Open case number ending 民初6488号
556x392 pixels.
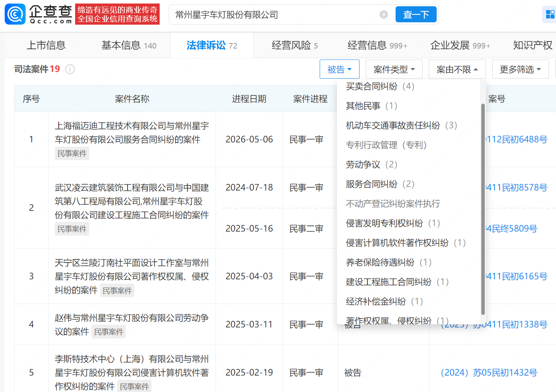516,139
